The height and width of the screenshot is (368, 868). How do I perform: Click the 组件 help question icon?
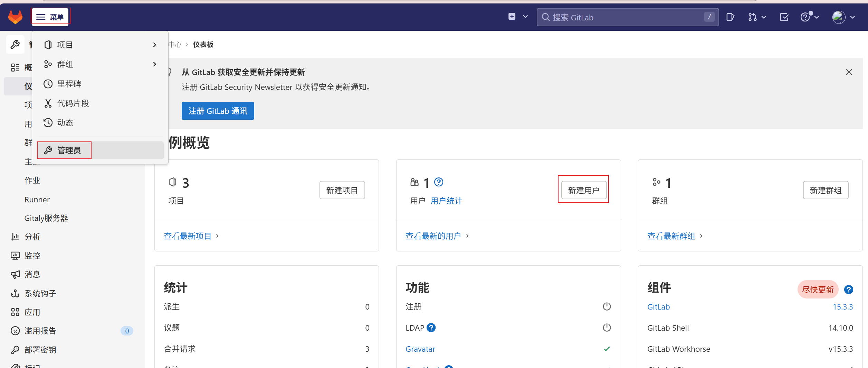849,289
